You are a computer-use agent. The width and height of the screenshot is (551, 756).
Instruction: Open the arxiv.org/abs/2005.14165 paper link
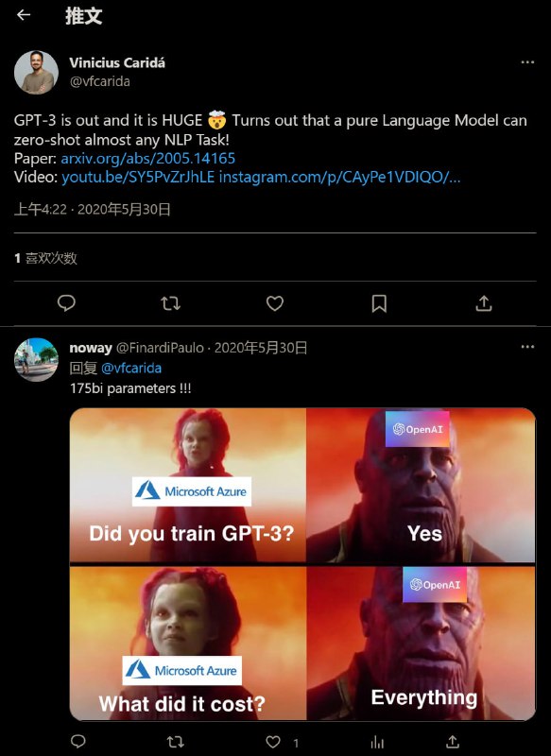pyautogui.click(x=148, y=158)
